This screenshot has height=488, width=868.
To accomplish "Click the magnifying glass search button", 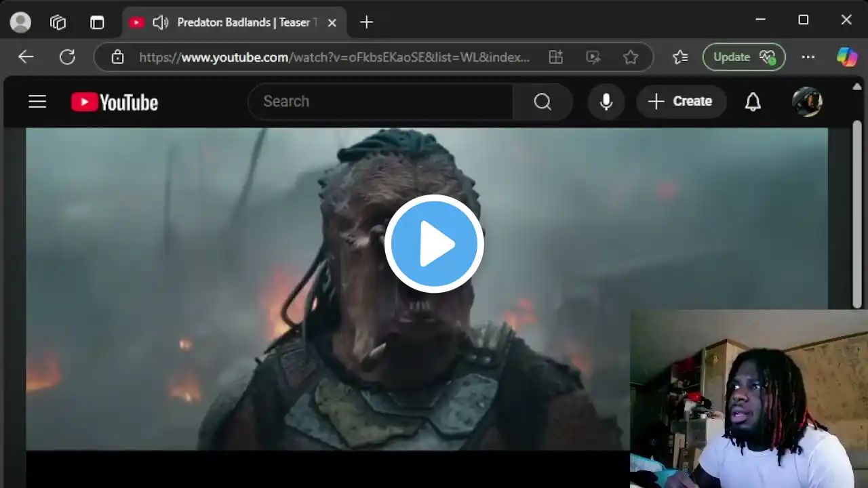I will click(542, 102).
